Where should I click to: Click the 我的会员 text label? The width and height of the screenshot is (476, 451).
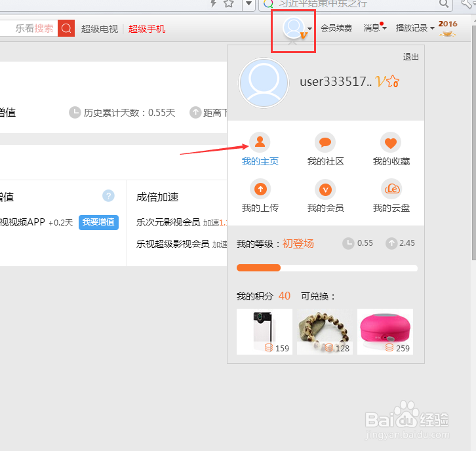pyautogui.click(x=325, y=208)
